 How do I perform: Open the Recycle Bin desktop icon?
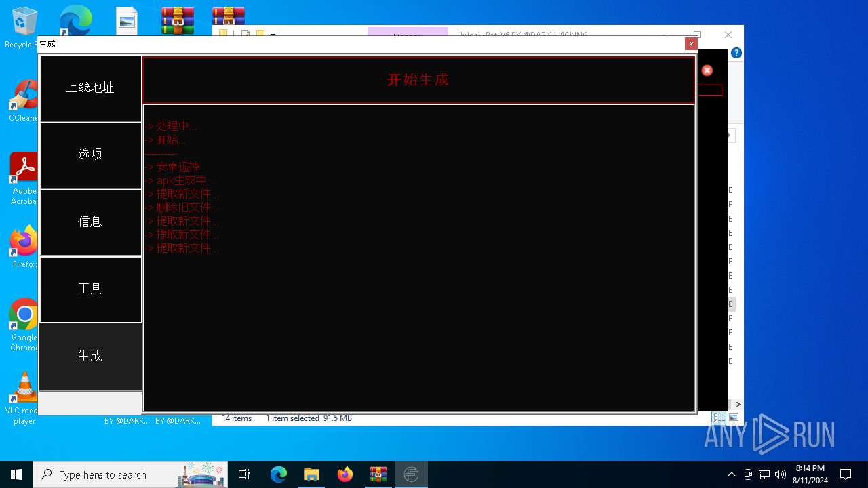[x=24, y=28]
